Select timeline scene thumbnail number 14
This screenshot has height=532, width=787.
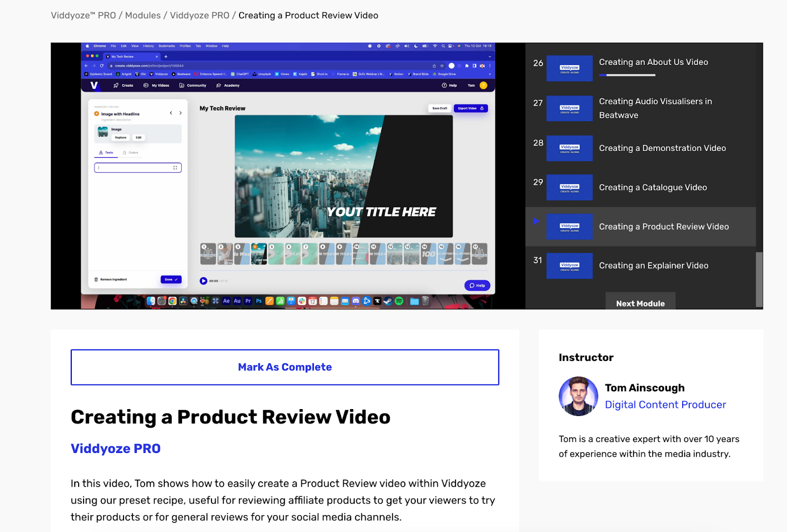(x=428, y=254)
